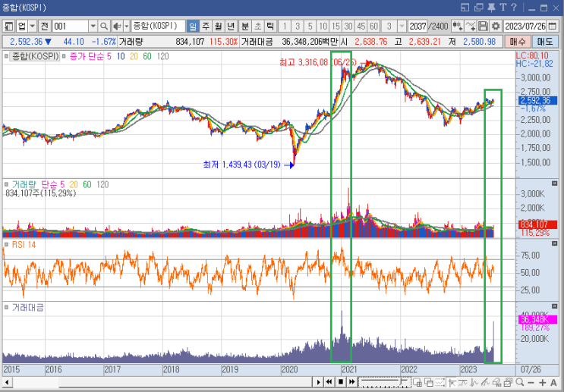The width and height of the screenshot is (564, 392).
Task: Select the 일 daily period toggle
Action: pos(193,27)
